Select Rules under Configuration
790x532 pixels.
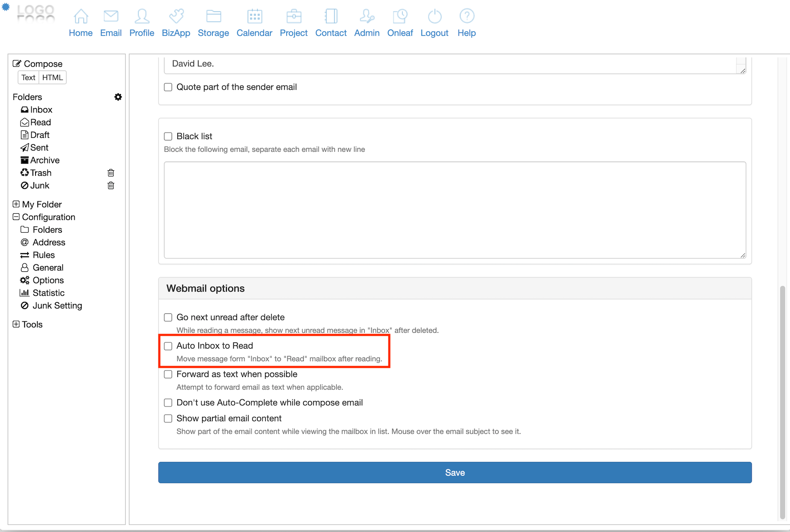43,255
